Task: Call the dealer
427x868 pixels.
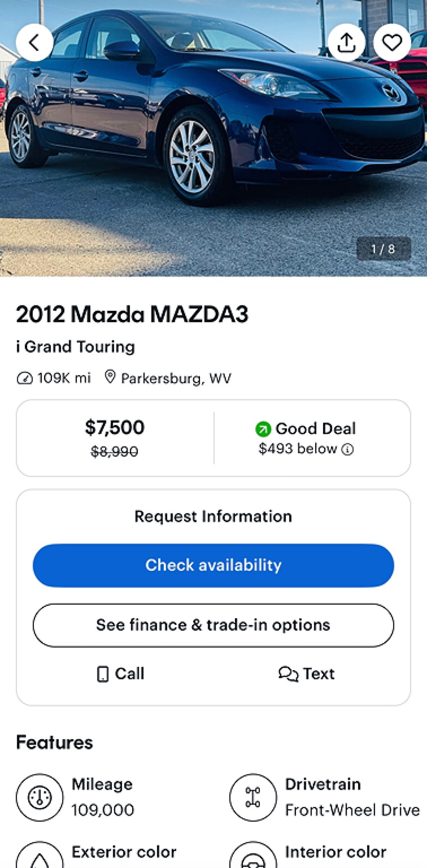Action: click(121, 674)
